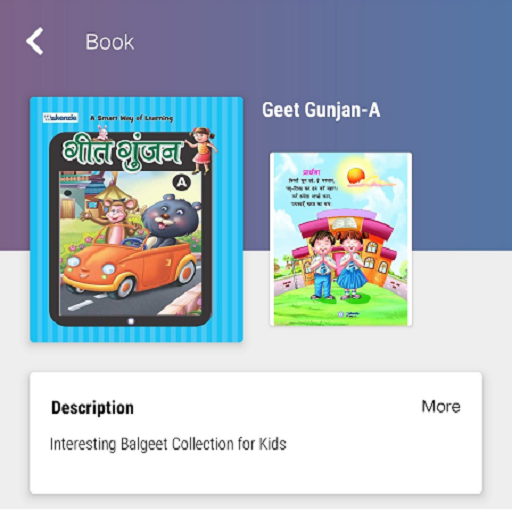
Task: Expand the white description card
Action: click(x=256, y=433)
